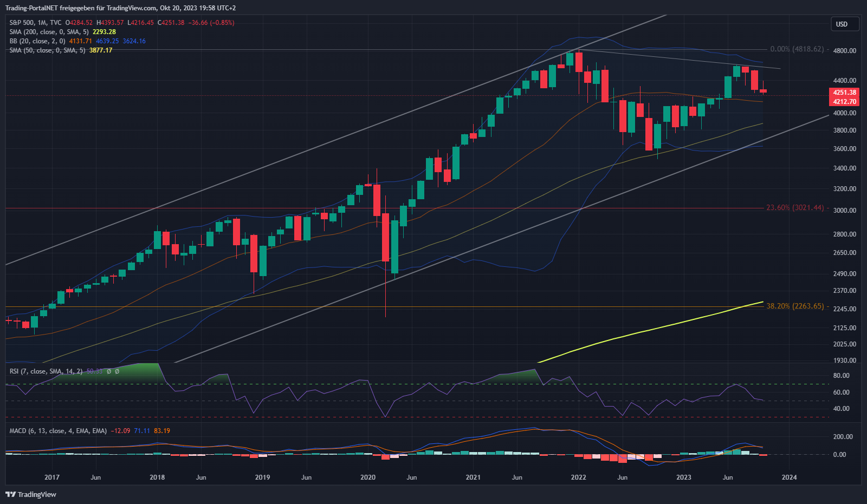The width and height of the screenshot is (867, 504).
Task: Click the 38.20% (2263.65) Fibonacci label
Action: (795, 306)
